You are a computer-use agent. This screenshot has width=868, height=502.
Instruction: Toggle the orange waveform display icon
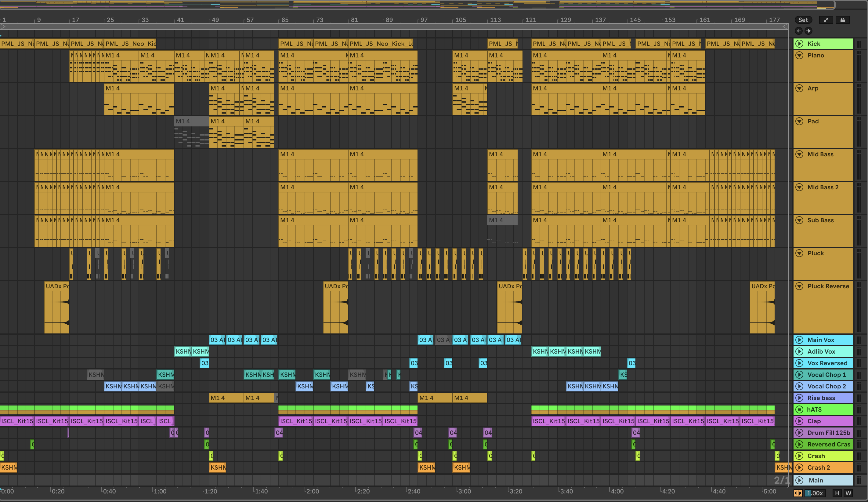click(798, 493)
